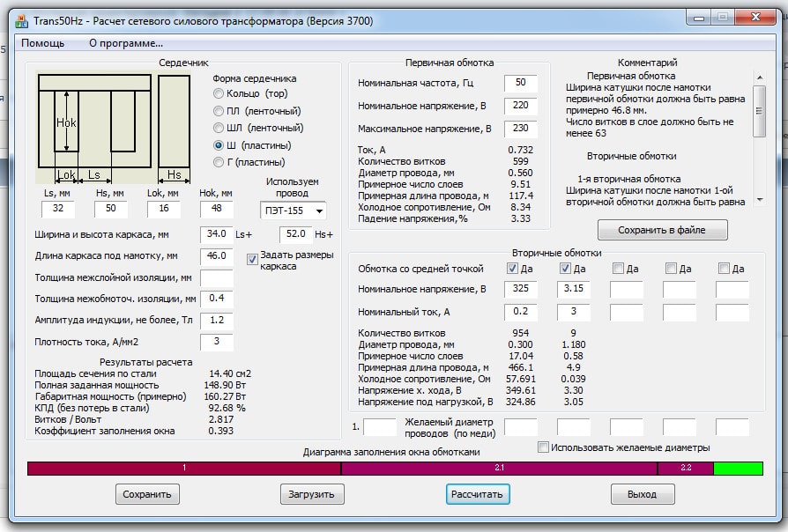Click primary desired wire diameter field
Viewport: 788px width, 532px height.
click(x=380, y=427)
